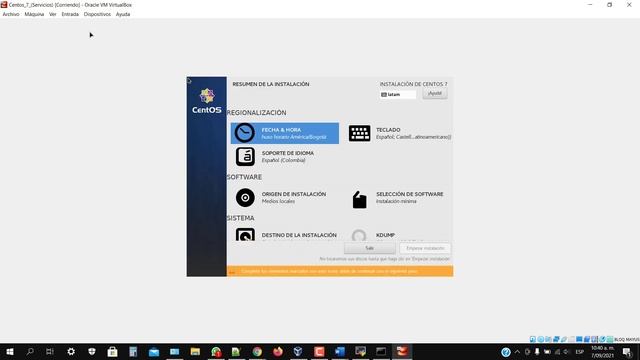The image size is (640, 360).
Task: Open the Máquina menu
Action: coord(34,14)
